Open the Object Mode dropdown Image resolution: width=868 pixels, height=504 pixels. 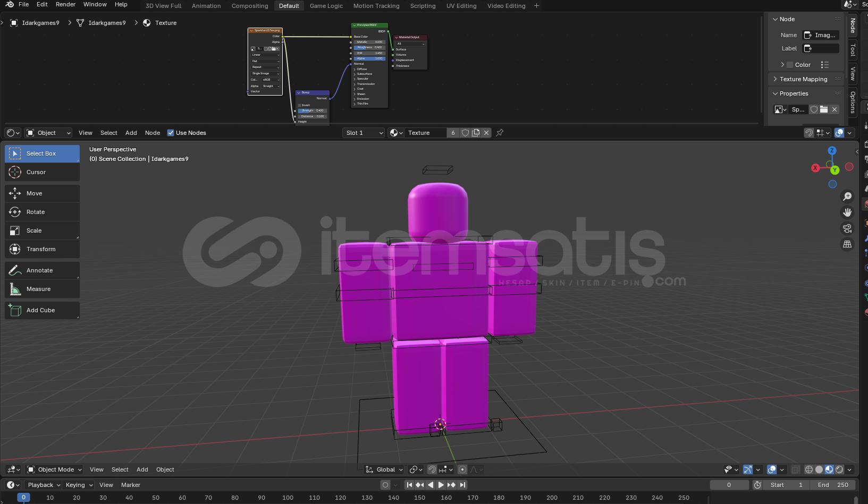pyautogui.click(x=54, y=469)
